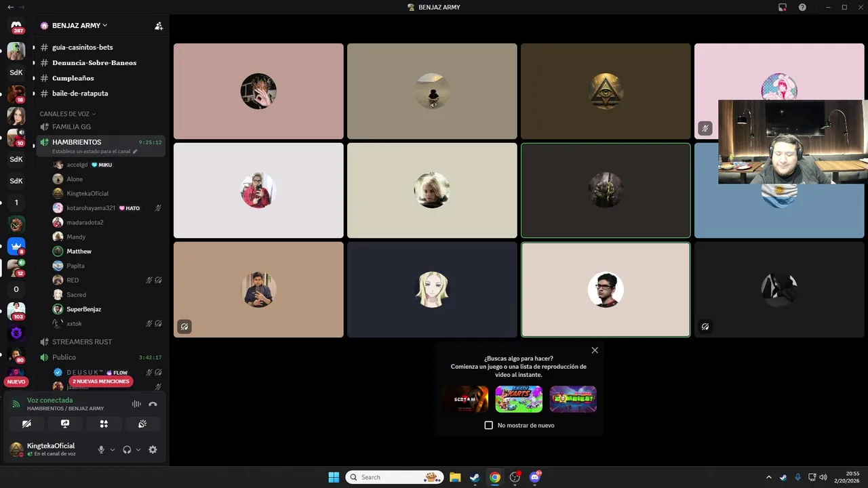Close the '¿Buscas algo para hacer?' popup
This screenshot has height=488, width=868.
pyautogui.click(x=595, y=350)
